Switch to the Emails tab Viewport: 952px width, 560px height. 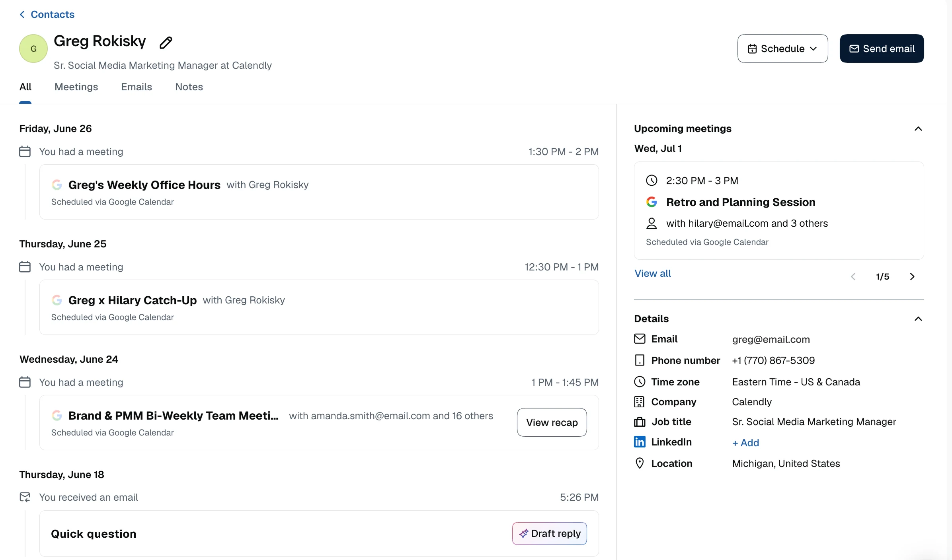[137, 87]
